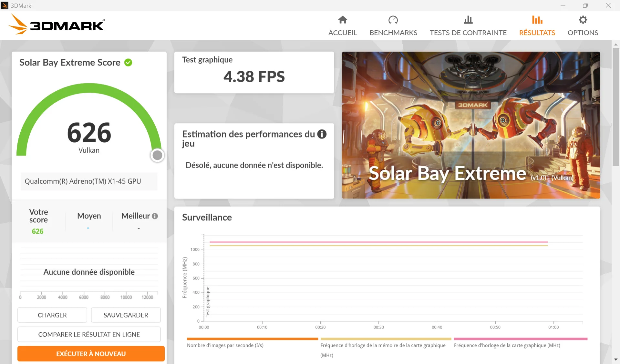Click the 626 Vulkan score number
The height and width of the screenshot is (364, 620).
point(89,133)
